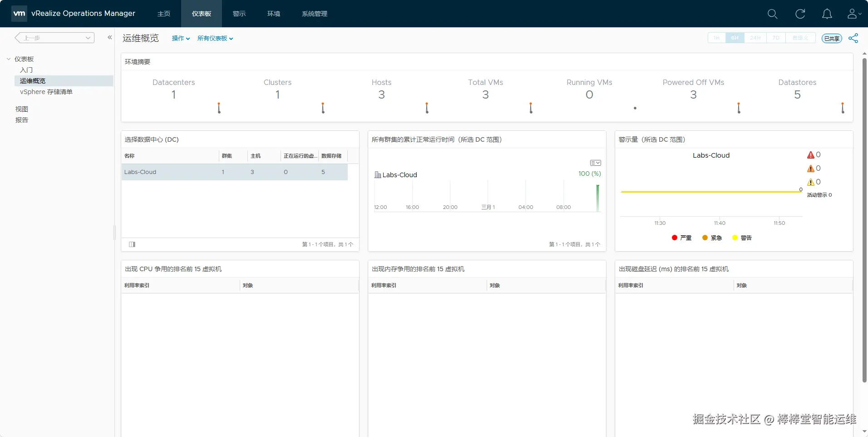
Task: Click the critical red alert icon
Action: (810, 155)
